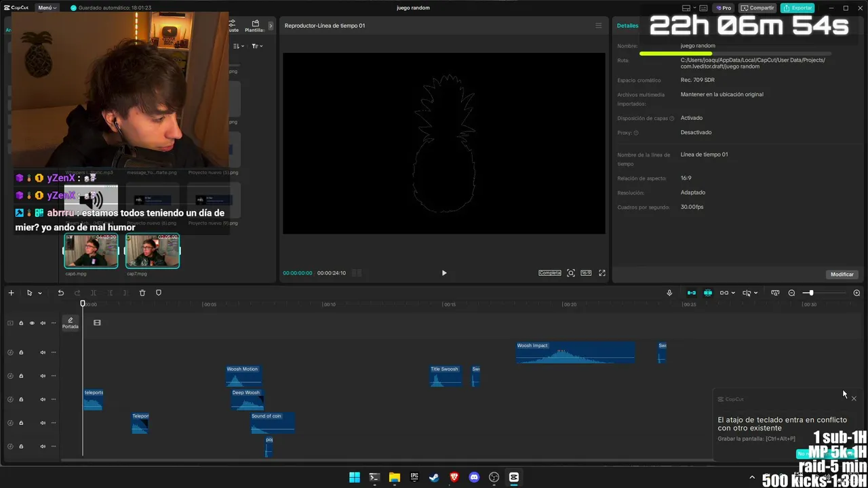Click the preview axis split icon
The image size is (868, 488).
tap(747, 293)
